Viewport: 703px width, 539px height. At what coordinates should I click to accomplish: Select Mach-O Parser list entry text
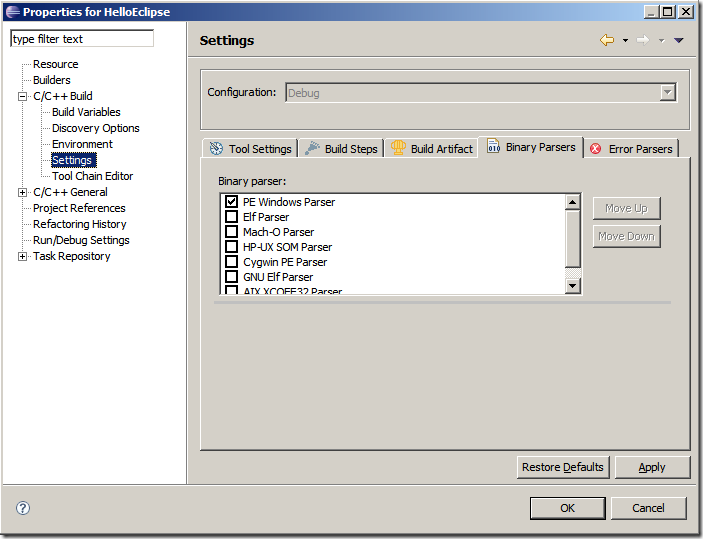point(278,232)
